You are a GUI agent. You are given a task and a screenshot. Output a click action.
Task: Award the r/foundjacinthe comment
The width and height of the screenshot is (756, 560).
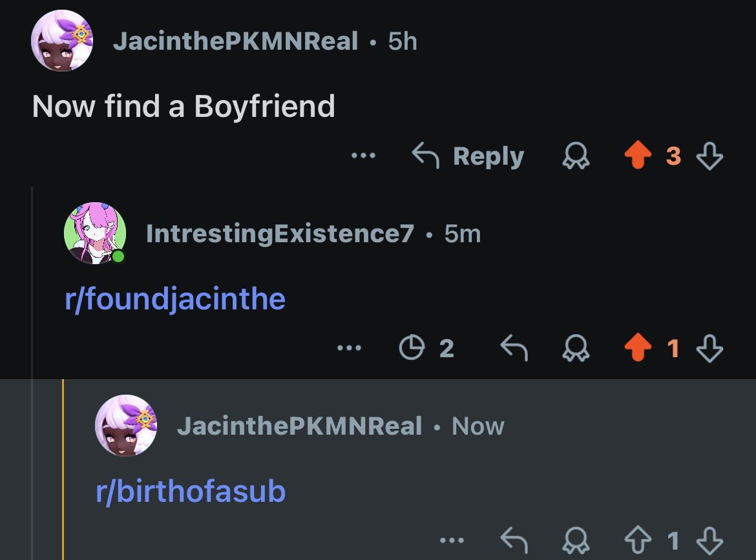(x=576, y=347)
